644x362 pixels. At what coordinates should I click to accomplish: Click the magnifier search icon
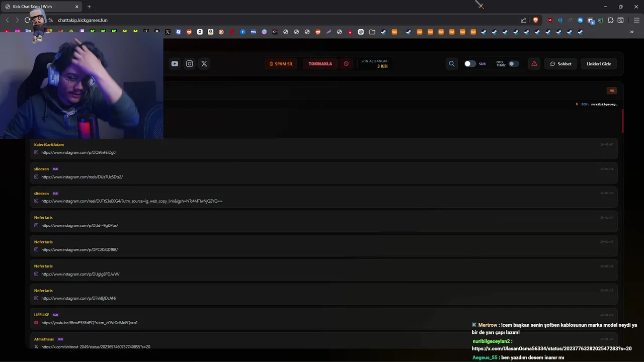click(x=451, y=64)
